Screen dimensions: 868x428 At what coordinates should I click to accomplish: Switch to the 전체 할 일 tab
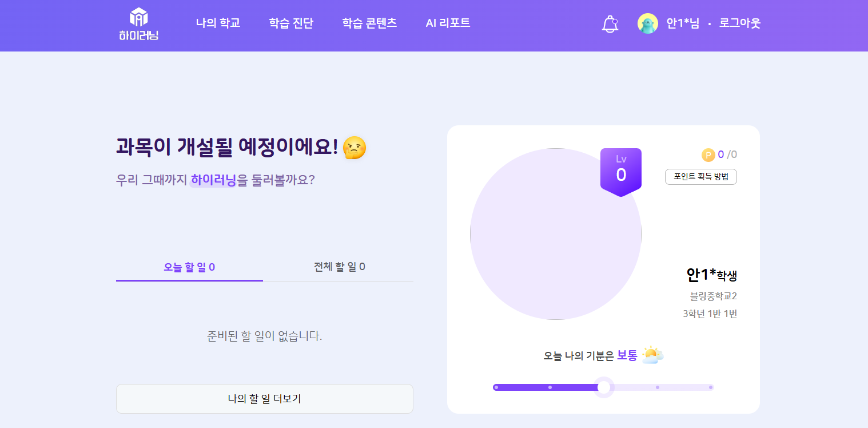pyautogui.click(x=339, y=267)
